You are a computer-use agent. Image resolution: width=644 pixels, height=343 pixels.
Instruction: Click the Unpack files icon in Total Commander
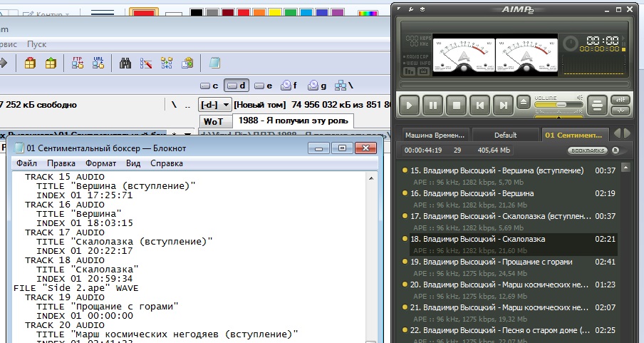[51, 63]
